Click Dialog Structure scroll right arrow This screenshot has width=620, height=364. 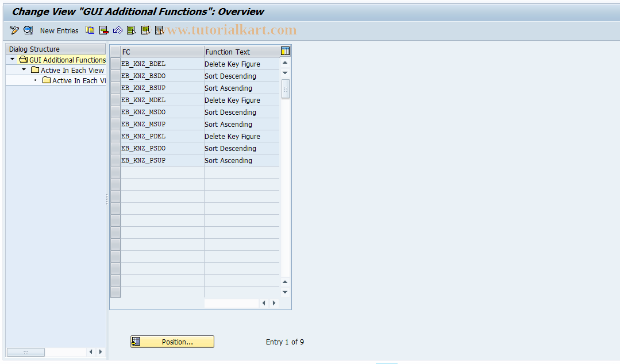pos(101,352)
